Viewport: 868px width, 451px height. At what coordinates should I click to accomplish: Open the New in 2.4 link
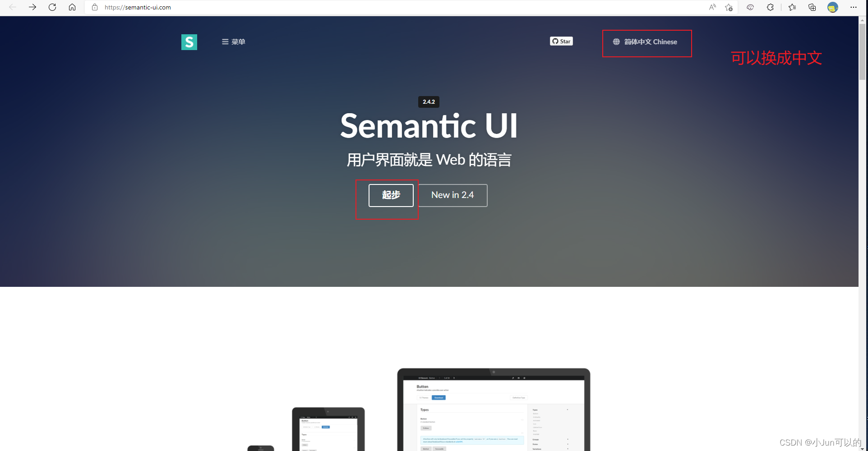point(452,195)
